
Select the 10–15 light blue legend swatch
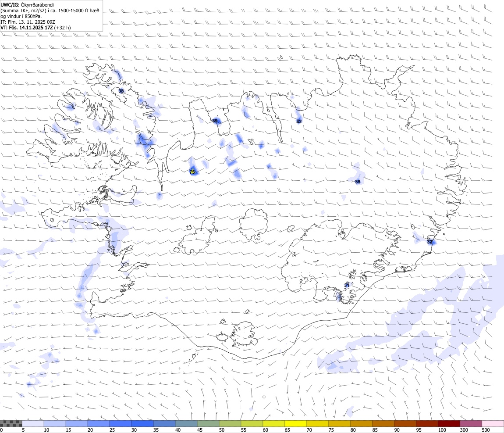pos(55,423)
